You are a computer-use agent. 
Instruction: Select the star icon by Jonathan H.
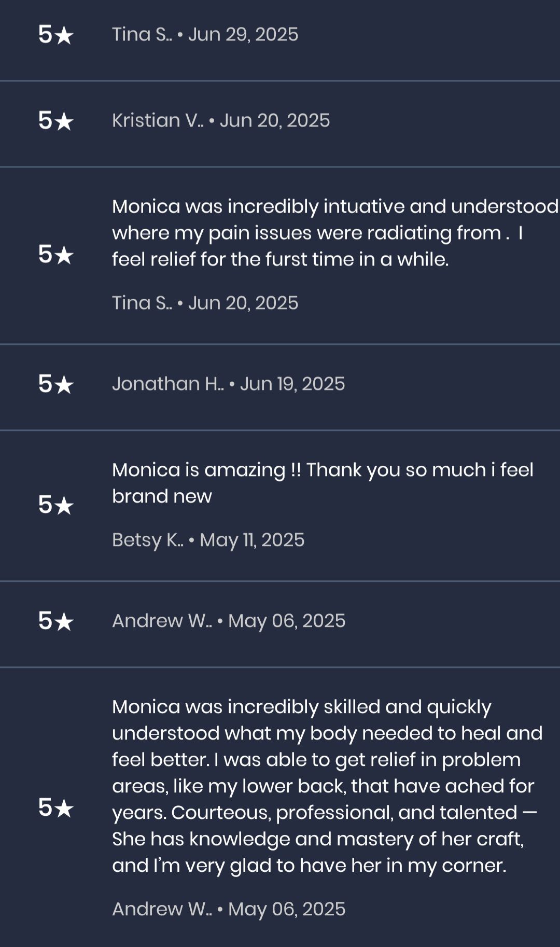64,385
